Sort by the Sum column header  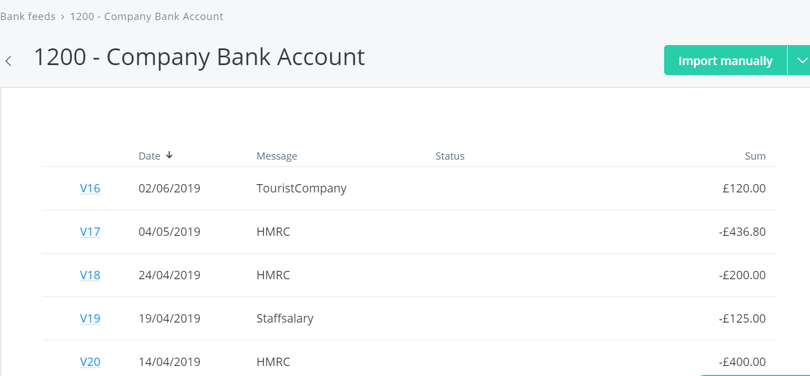[755, 156]
